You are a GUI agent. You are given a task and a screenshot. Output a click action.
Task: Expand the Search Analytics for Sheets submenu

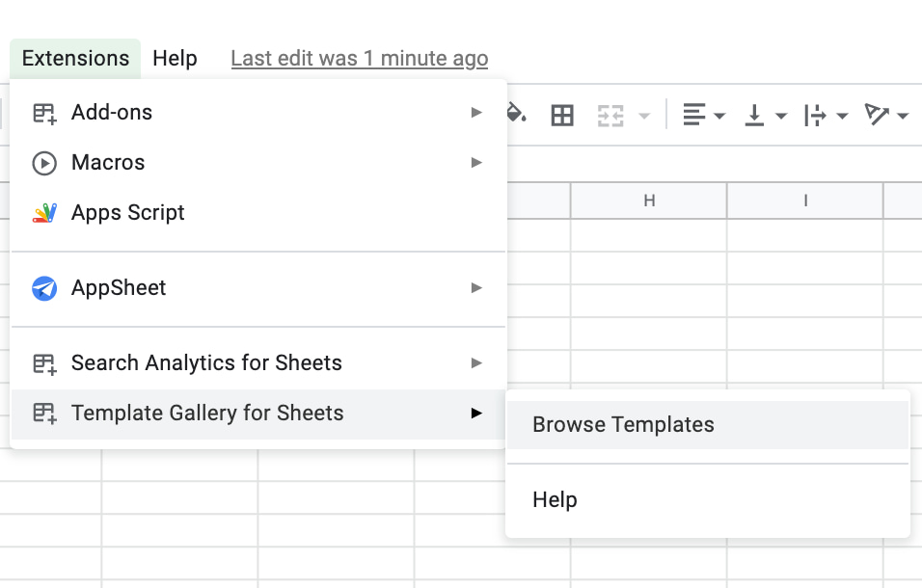pos(475,363)
